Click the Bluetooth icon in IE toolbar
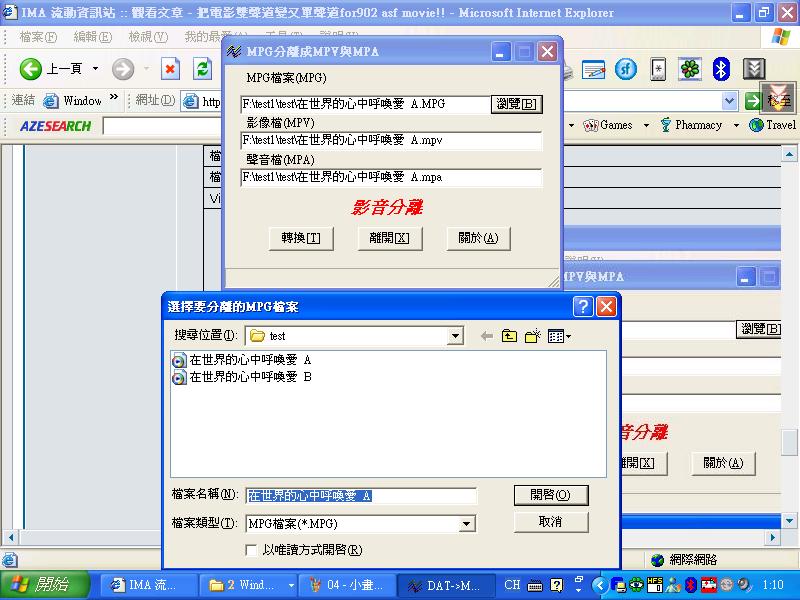This screenshot has height=600, width=800. click(721, 69)
